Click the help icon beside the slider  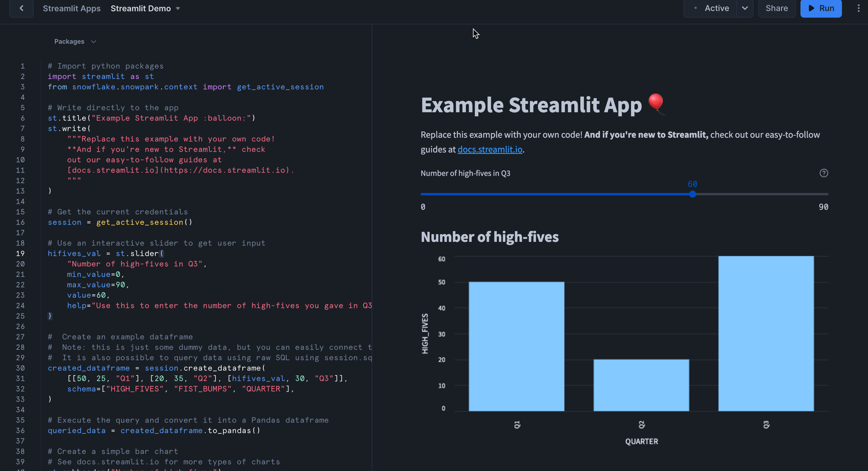[824, 173]
